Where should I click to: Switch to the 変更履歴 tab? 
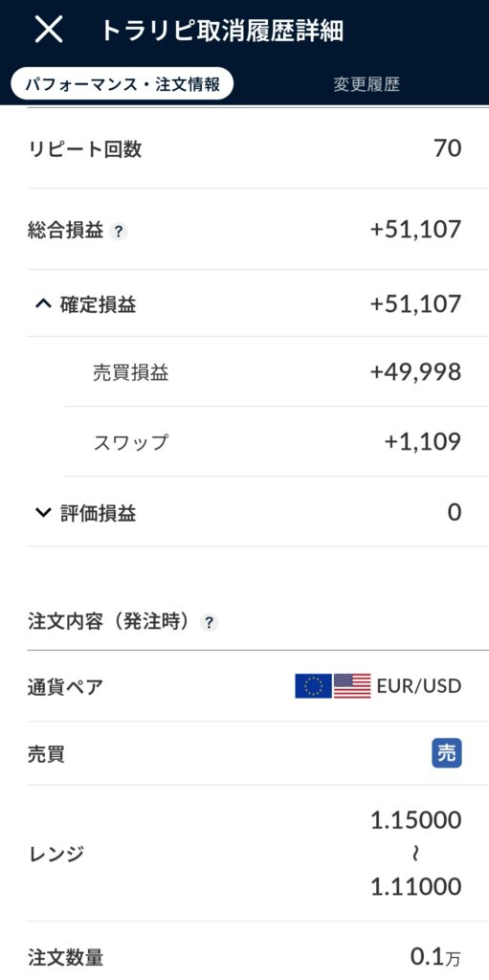[x=366, y=84]
